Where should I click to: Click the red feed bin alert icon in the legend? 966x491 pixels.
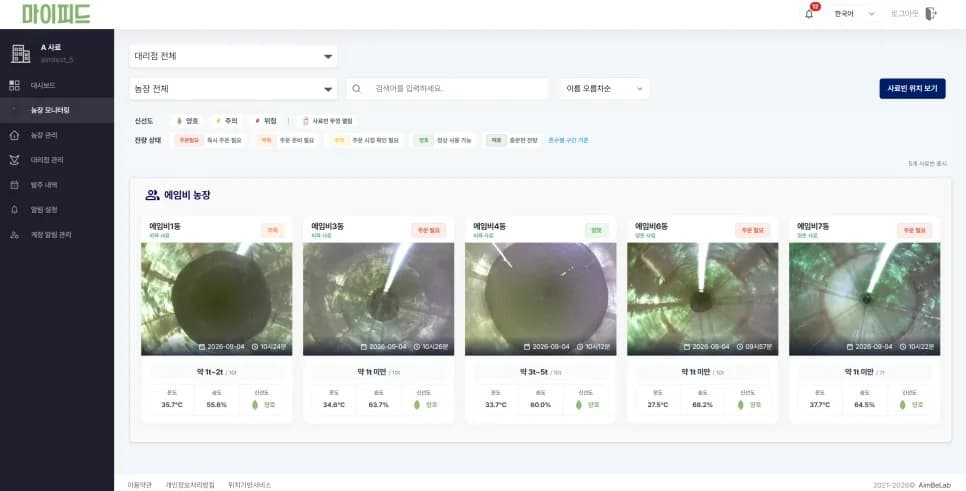tap(306, 121)
